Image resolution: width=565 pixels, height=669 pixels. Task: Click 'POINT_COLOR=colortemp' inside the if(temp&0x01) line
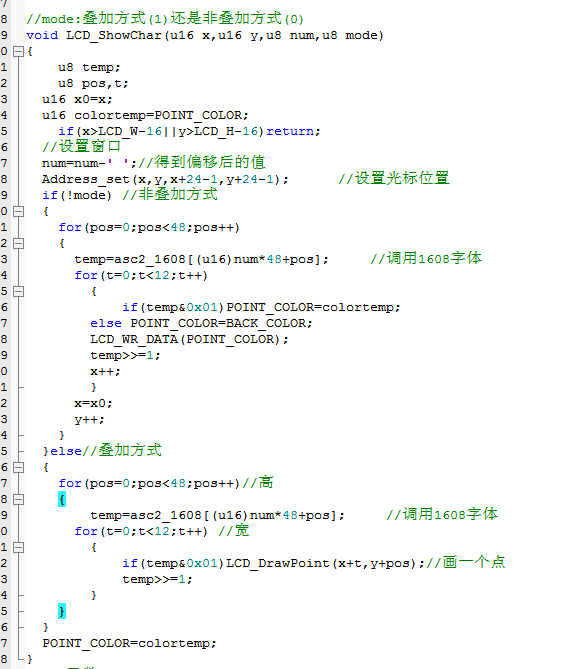coord(310,307)
